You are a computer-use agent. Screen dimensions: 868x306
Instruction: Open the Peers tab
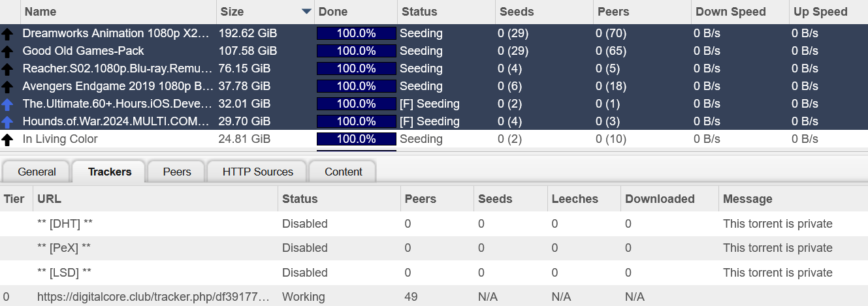click(x=177, y=172)
